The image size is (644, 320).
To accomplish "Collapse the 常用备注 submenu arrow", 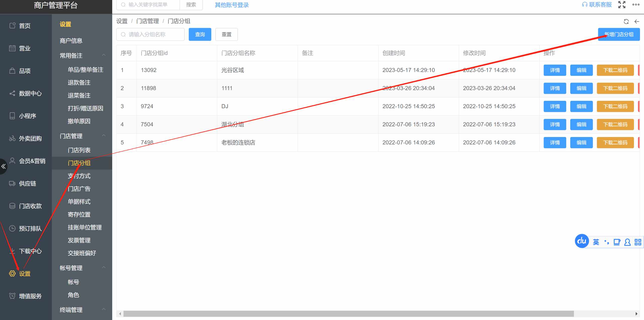I will [x=104, y=55].
